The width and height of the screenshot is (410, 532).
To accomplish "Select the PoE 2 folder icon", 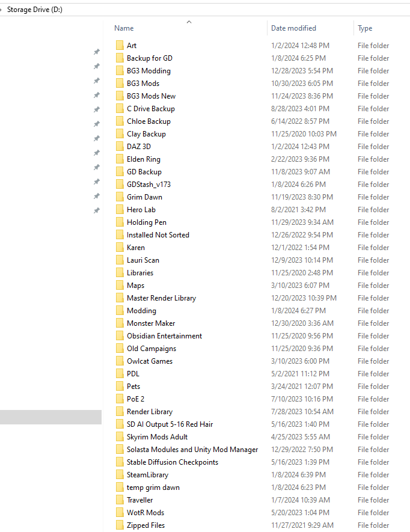I will click(x=120, y=399).
